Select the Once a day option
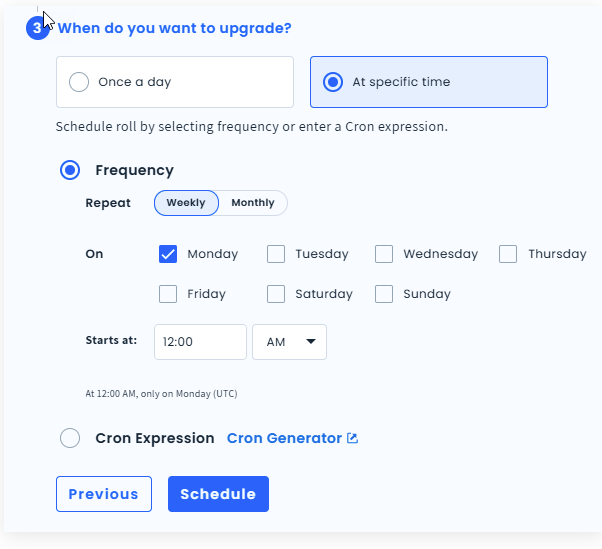Viewport: 602px width, 549px height. pos(79,82)
